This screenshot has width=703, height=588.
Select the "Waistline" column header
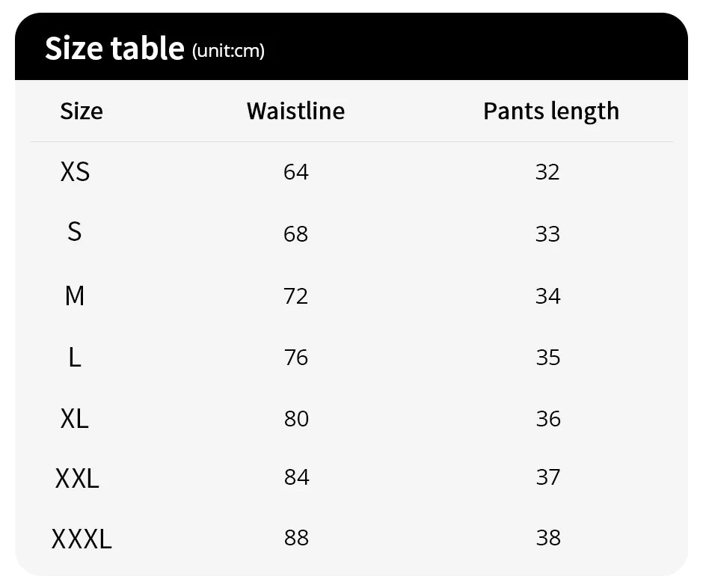[x=295, y=111]
